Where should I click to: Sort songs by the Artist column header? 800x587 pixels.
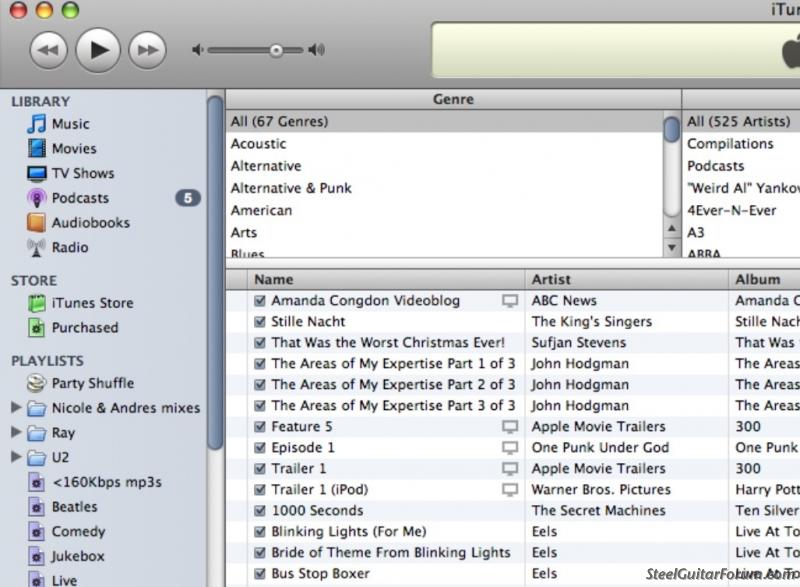pyautogui.click(x=627, y=279)
